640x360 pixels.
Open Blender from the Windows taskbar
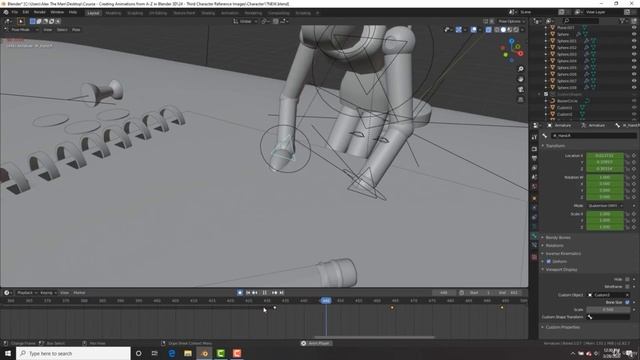coord(204,353)
